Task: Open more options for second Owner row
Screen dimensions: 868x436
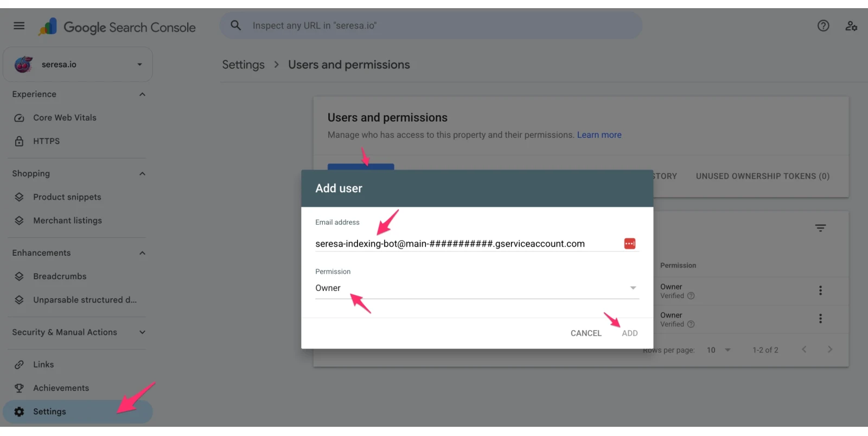Action: (820, 319)
